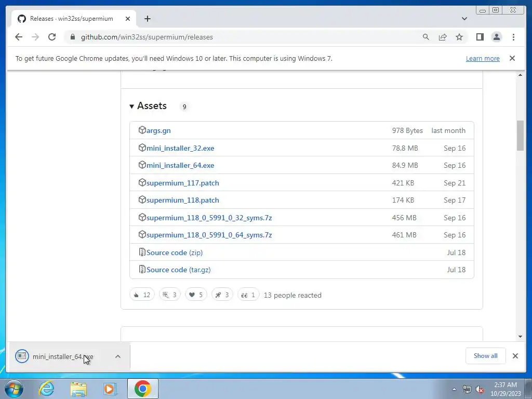Expand the download item options chevron
The width and height of the screenshot is (532, 399).
[118, 356]
